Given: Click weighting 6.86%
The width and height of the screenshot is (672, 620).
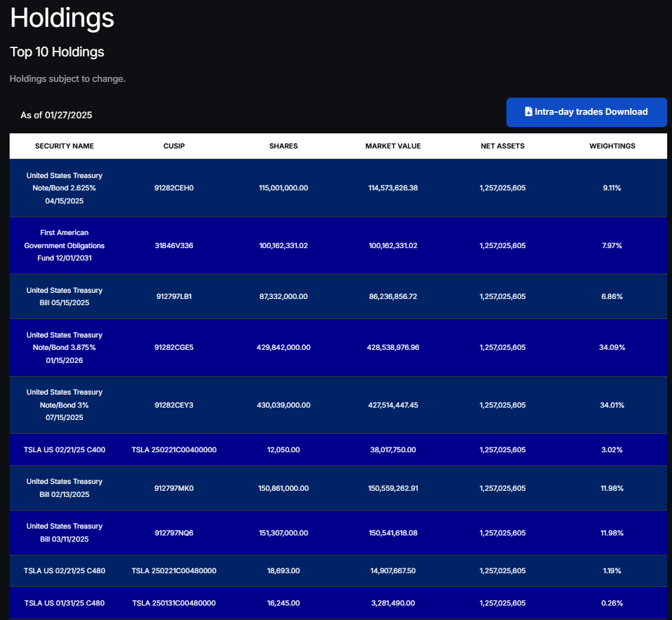Looking at the screenshot, I should 612,296.
